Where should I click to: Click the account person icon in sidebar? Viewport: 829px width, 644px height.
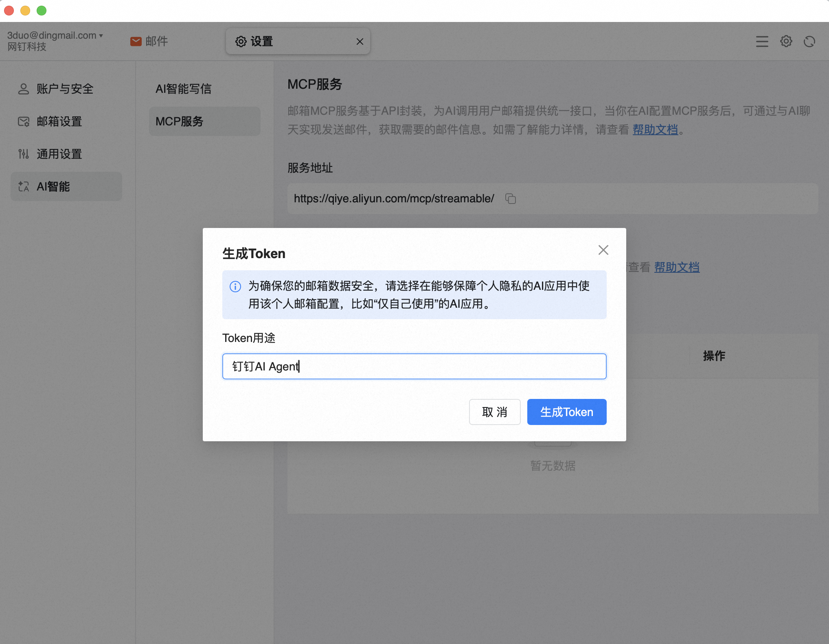24,89
